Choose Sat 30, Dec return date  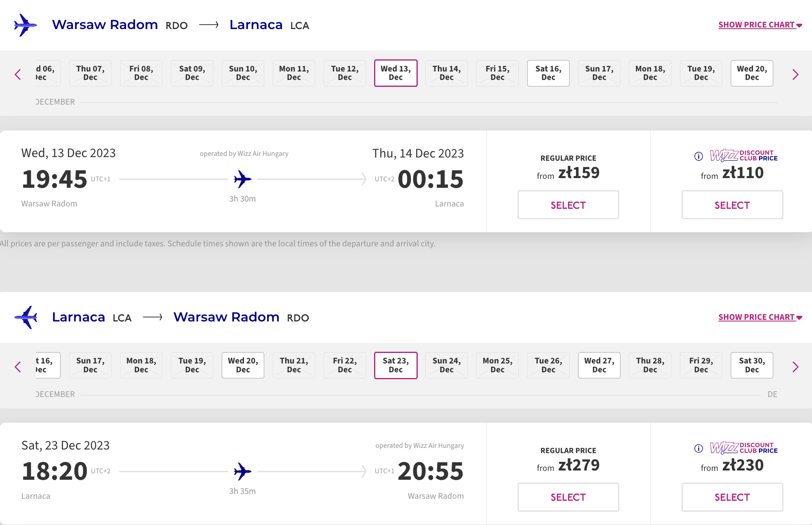pos(752,365)
